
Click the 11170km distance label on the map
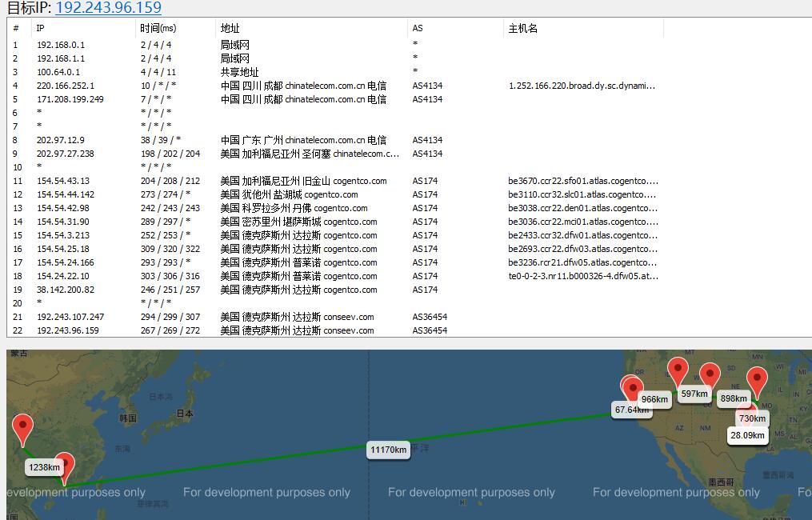[388, 450]
